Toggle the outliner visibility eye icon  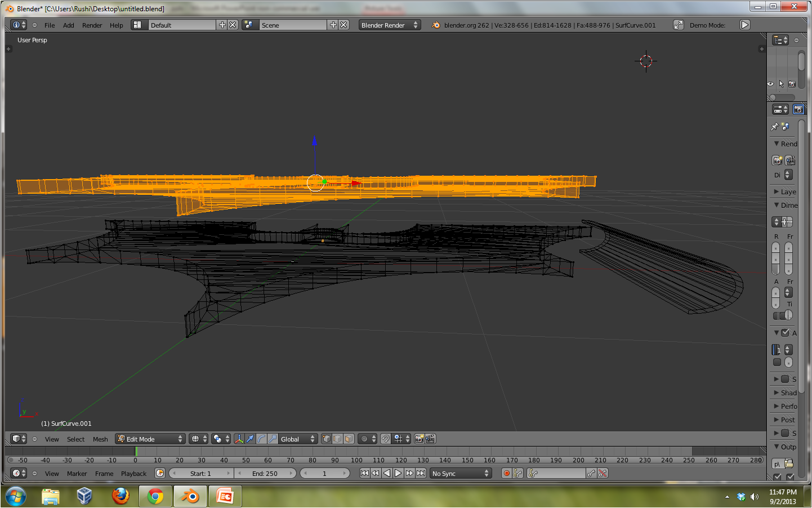click(770, 84)
